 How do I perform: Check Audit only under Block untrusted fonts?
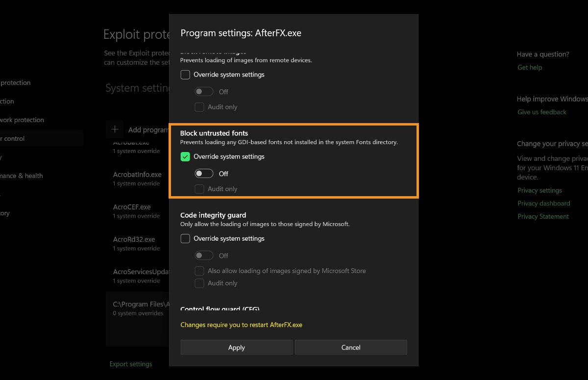coord(199,189)
